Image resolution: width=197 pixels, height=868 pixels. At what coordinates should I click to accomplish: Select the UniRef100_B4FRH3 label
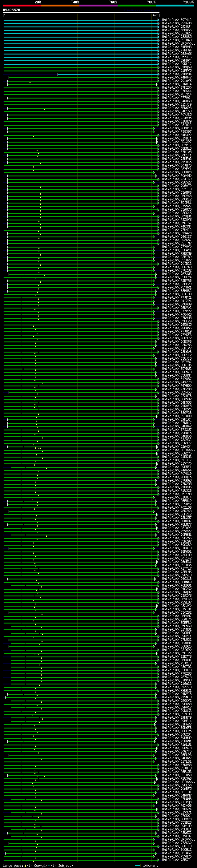click(177, 47)
